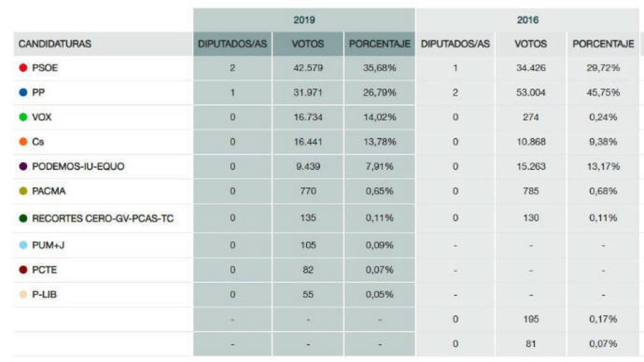This screenshot has height=362, width=644.
Task: Click the beige P-LIB party dot
Action: pos(23,294)
